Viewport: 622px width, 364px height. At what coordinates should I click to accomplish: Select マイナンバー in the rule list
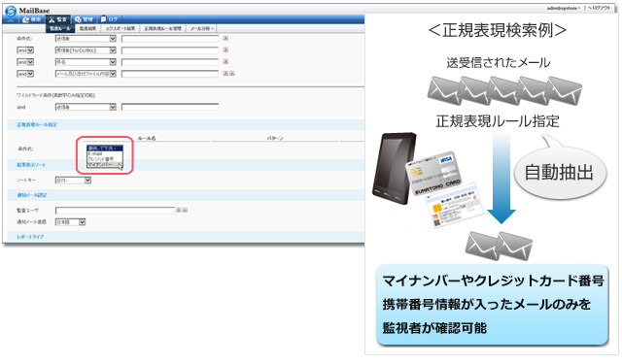105,164
